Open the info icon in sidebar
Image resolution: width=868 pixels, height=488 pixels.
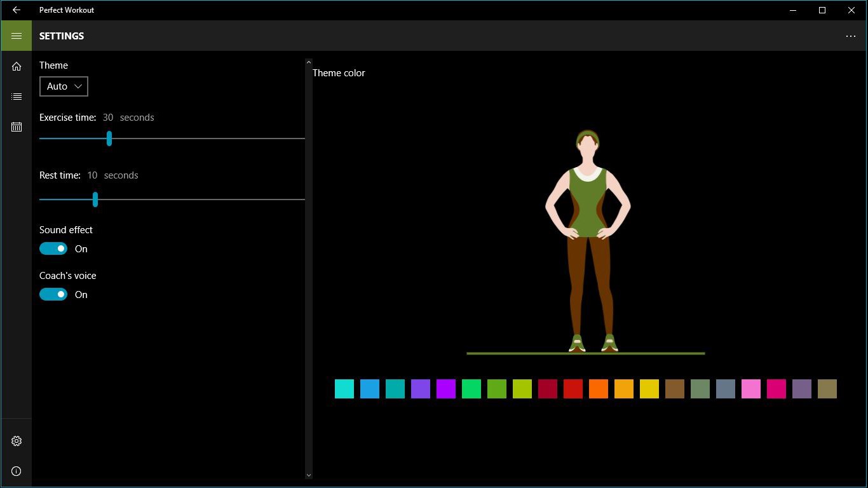17,471
